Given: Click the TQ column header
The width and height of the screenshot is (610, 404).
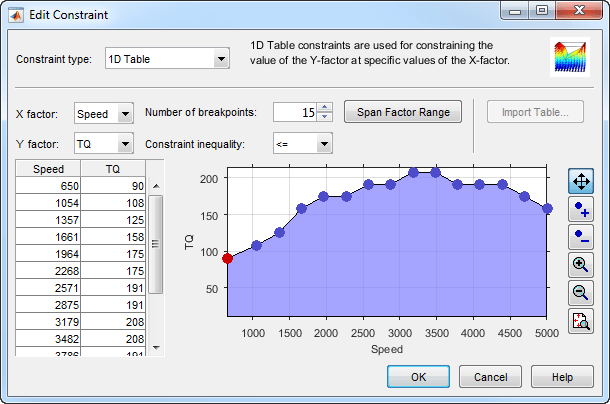Looking at the screenshot, I should tap(113, 169).
